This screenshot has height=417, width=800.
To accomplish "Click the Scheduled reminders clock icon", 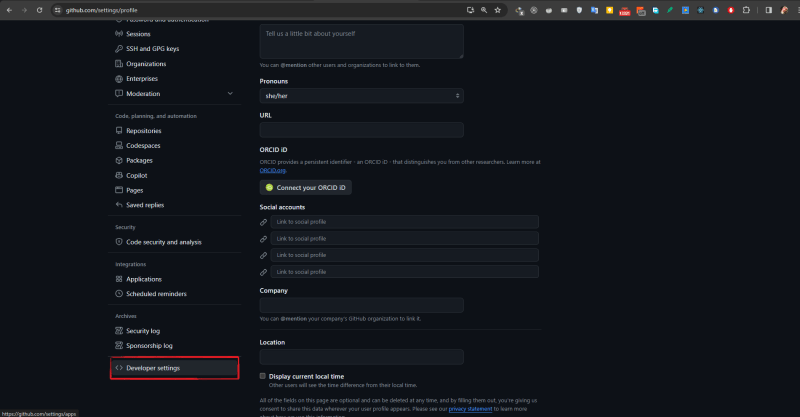I will coord(119,293).
